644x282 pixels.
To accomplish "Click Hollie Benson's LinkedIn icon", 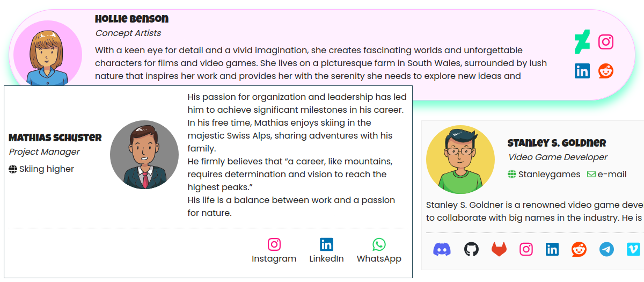I will pos(582,71).
